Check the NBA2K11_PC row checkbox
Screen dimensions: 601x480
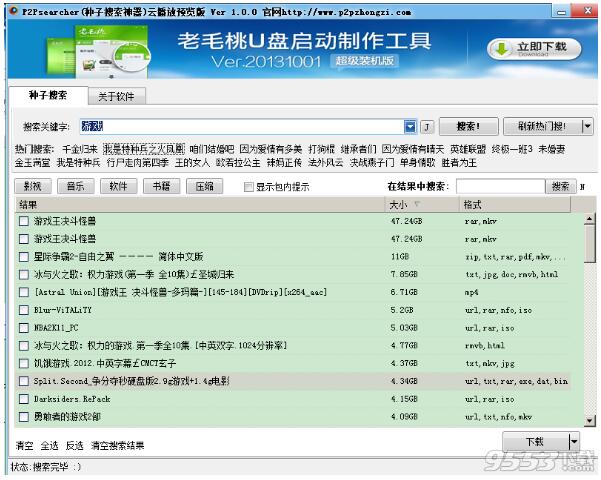(x=24, y=328)
